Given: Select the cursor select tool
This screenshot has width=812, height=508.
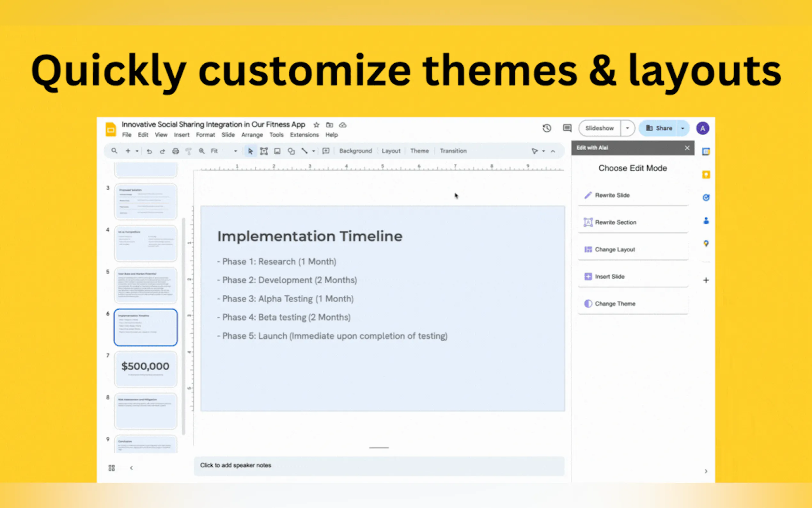Looking at the screenshot, I should tap(250, 151).
